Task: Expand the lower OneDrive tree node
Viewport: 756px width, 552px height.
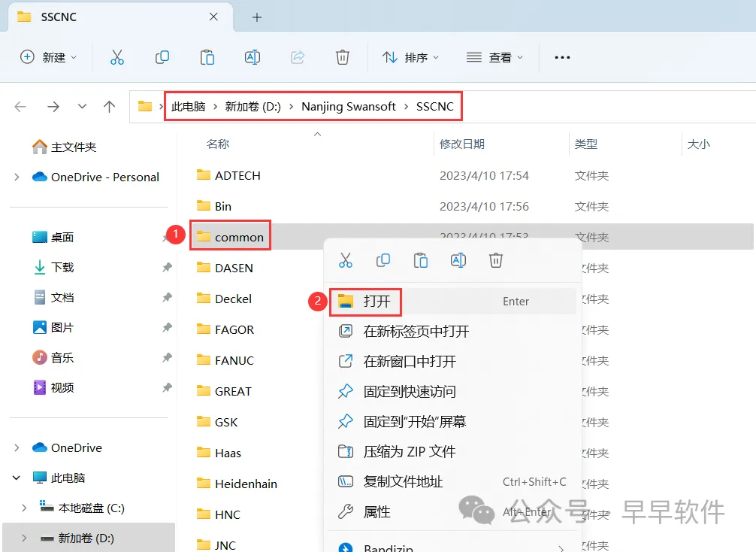Action: (x=17, y=447)
